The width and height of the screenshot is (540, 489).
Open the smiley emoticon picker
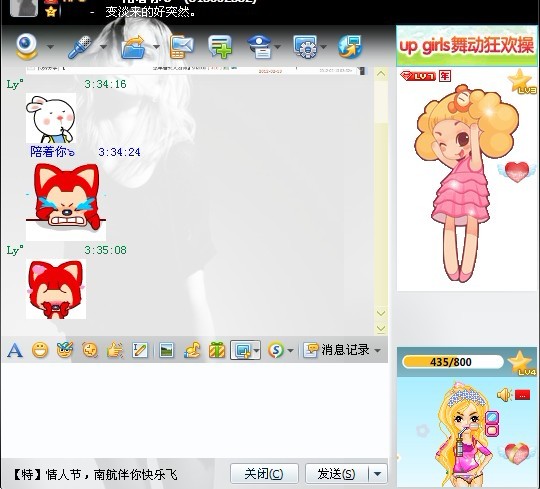pos(40,350)
